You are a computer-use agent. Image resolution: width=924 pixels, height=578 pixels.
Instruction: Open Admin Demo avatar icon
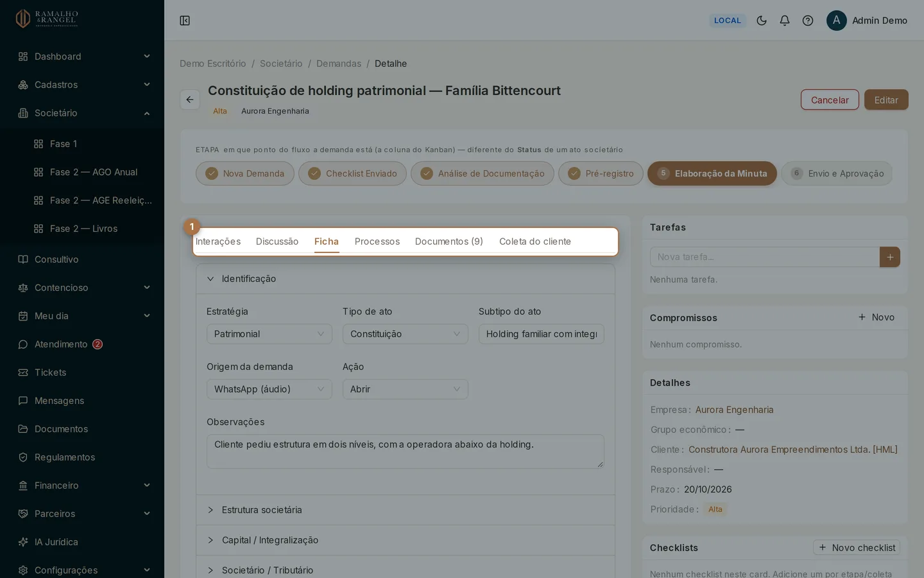[x=837, y=21]
